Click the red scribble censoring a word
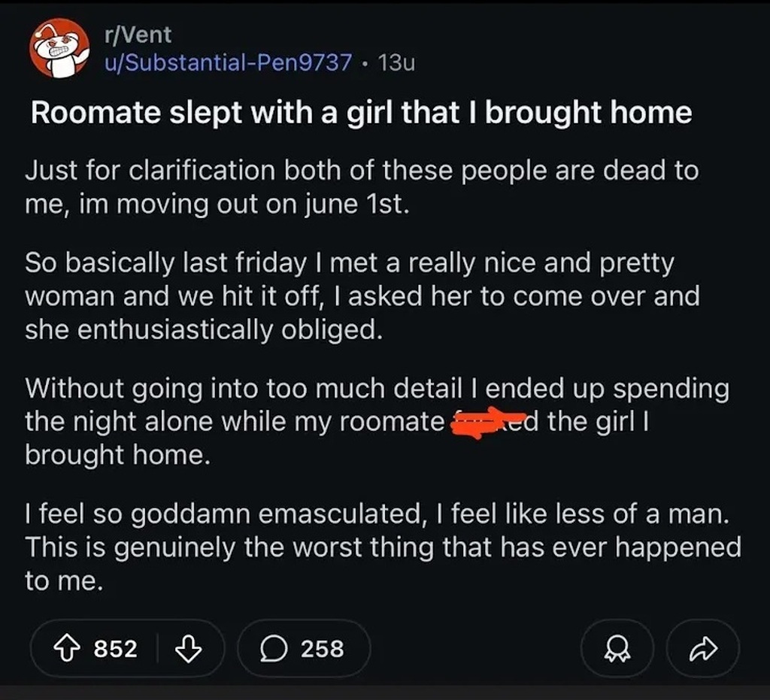 pyautogui.click(x=487, y=421)
